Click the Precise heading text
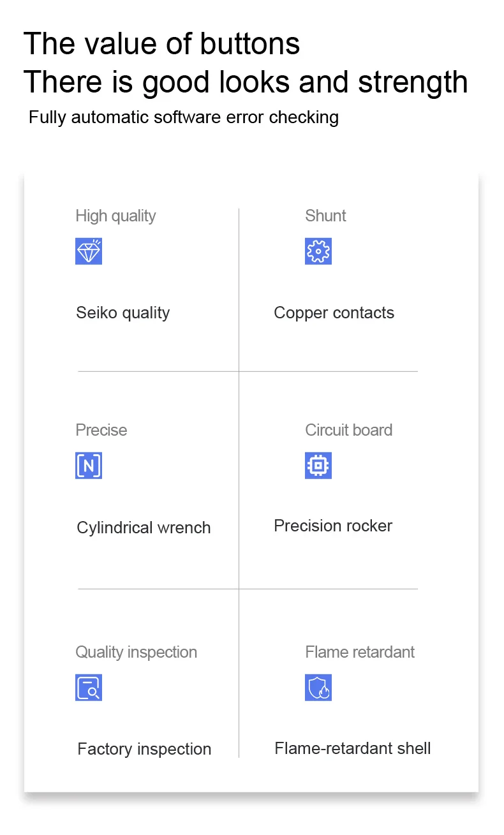Screen dimensions: 504x835 click(x=101, y=430)
